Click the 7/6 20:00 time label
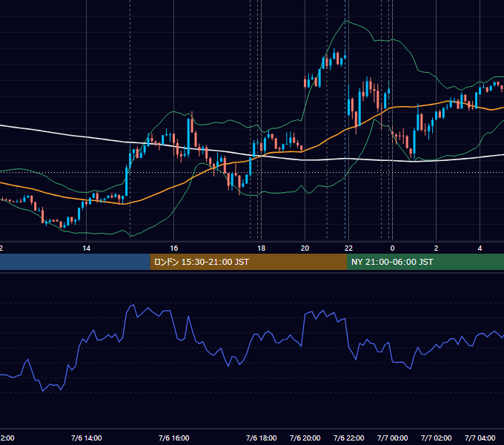 click(305, 438)
